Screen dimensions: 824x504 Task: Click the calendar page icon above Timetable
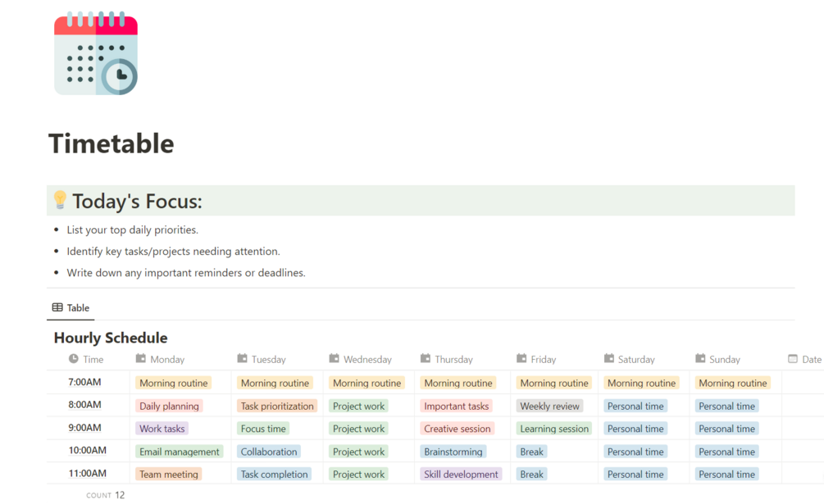[96, 53]
